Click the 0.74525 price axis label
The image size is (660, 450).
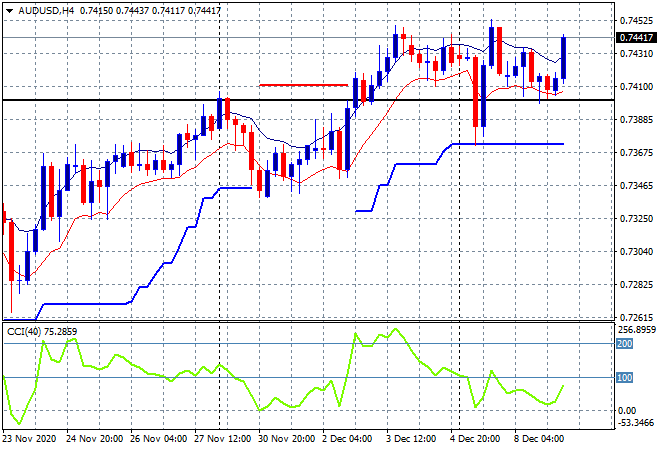pos(636,20)
